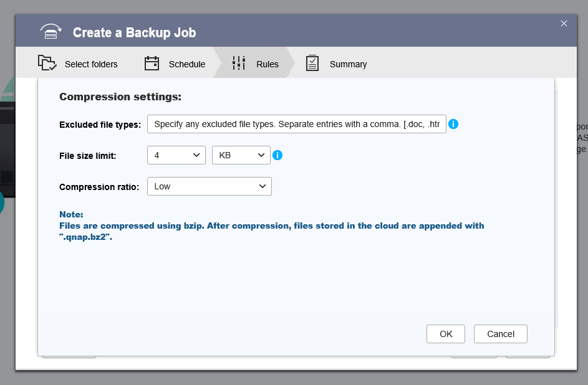
Task: Jump to the Summary step label
Action: [348, 64]
